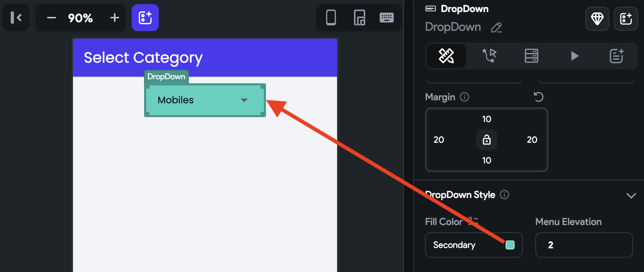Edit the Menu Elevation value field
Image resolution: width=644 pixels, height=272 pixels.
[x=584, y=245]
